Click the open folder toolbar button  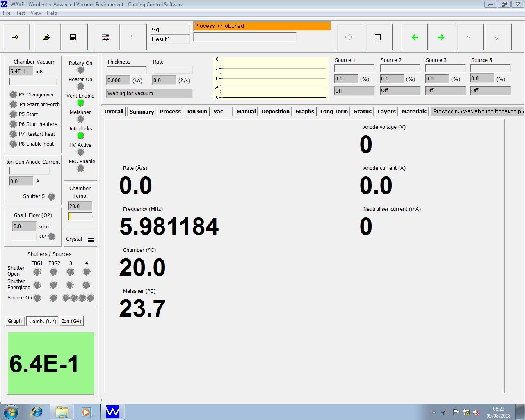point(46,37)
